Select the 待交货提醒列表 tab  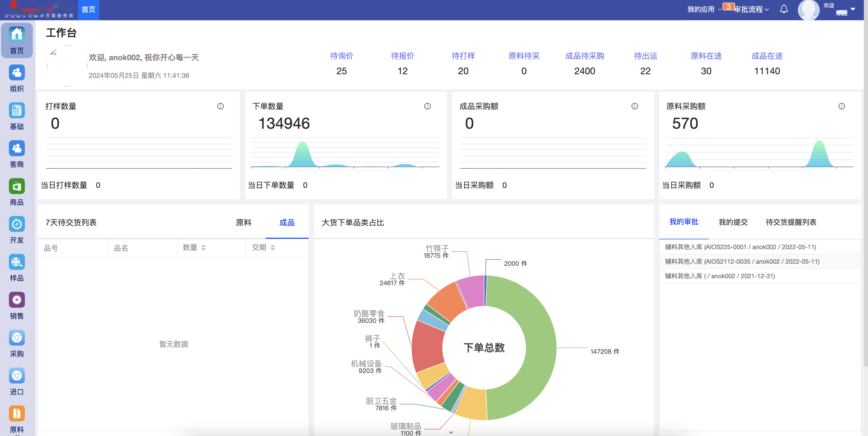click(x=791, y=222)
